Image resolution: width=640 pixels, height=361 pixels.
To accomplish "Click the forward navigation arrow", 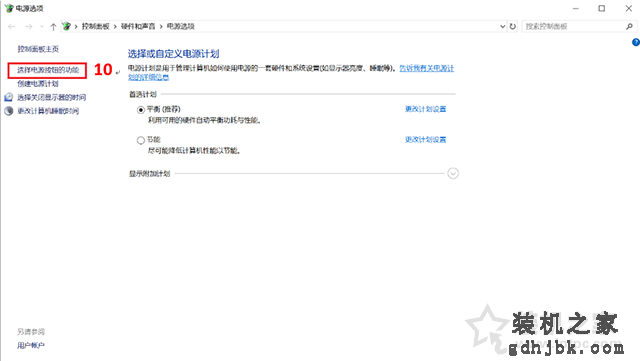I will pyautogui.click(x=29, y=27).
